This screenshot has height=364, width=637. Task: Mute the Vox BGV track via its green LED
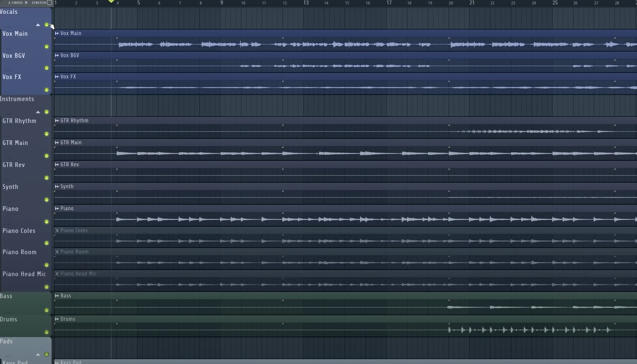47,68
